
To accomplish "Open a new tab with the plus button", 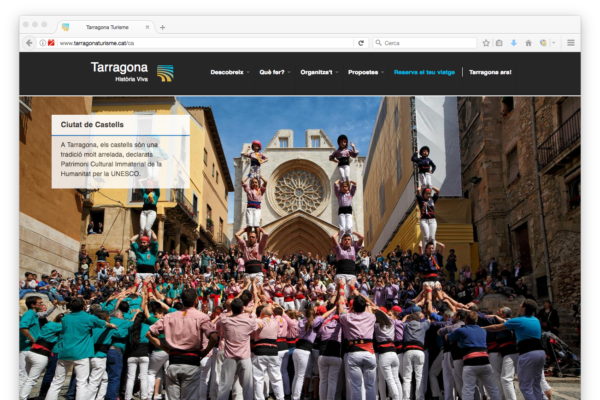I will click(162, 27).
